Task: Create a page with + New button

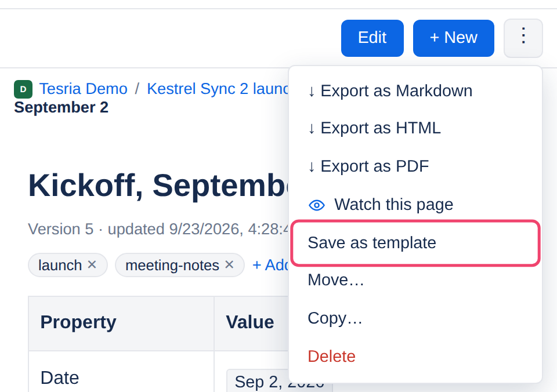Action: 453,38
